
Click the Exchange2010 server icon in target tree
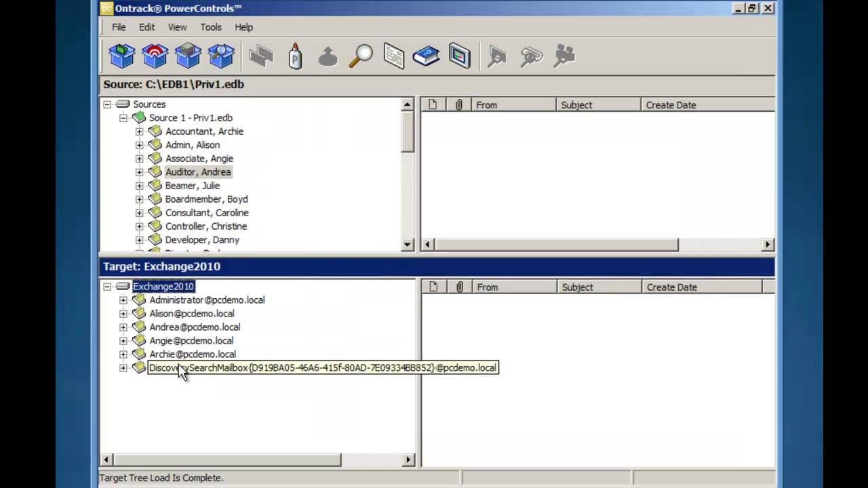123,287
